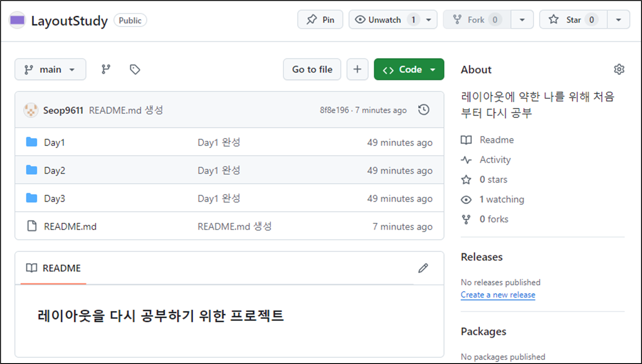642x364 pixels.
Task: Click the star icon beside 0 stars
Action: click(466, 180)
